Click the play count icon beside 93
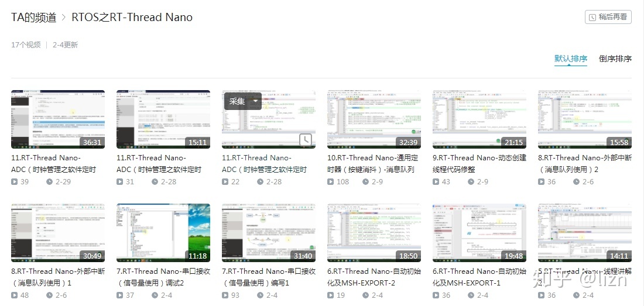Image resolution: width=644 pixels, height=306 pixels. pyautogui.click(x=225, y=295)
